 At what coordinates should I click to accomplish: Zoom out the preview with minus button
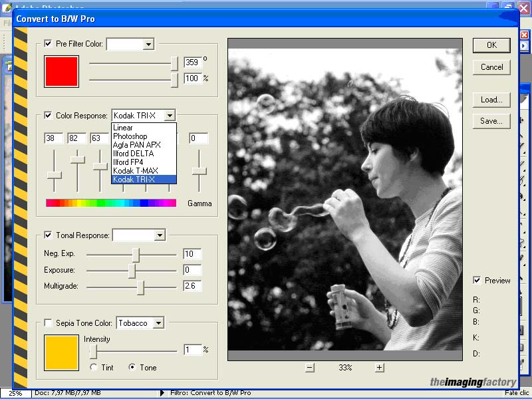coord(309,368)
